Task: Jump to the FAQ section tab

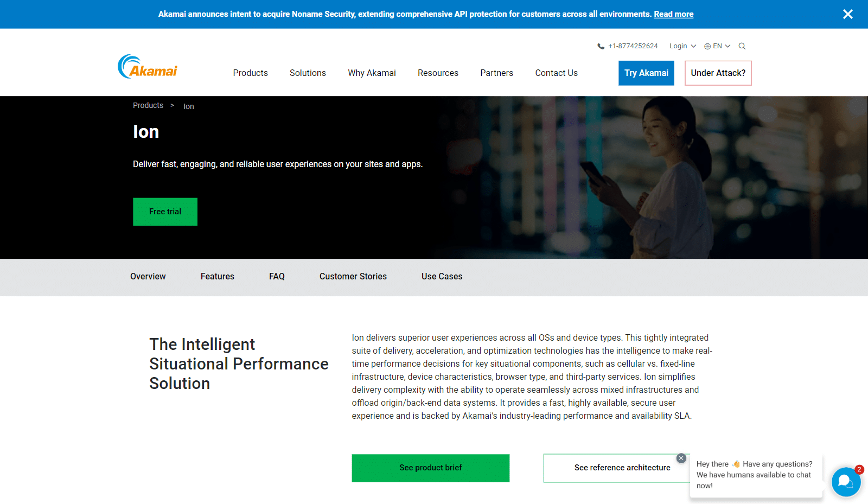Action: click(x=277, y=277)
